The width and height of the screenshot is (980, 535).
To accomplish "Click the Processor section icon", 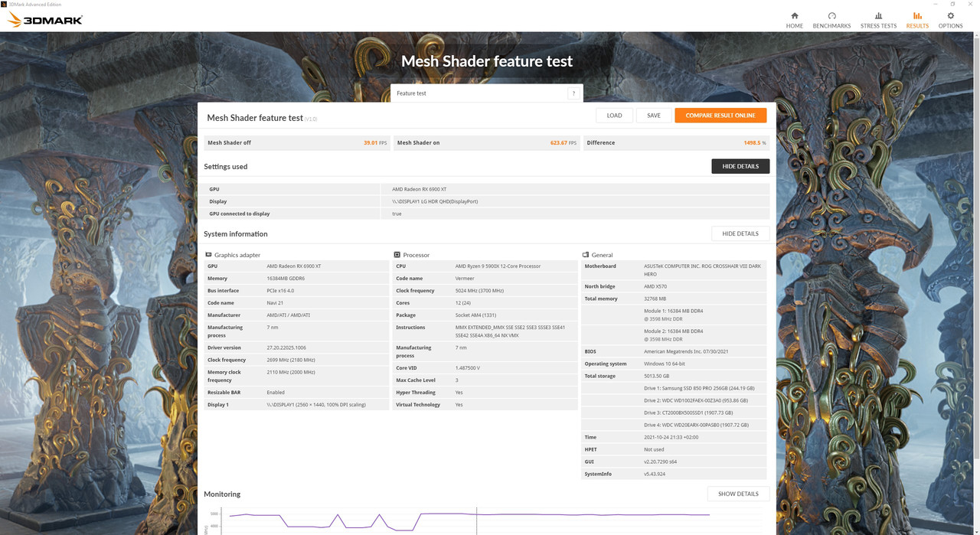I will click(x=397, y=255).
